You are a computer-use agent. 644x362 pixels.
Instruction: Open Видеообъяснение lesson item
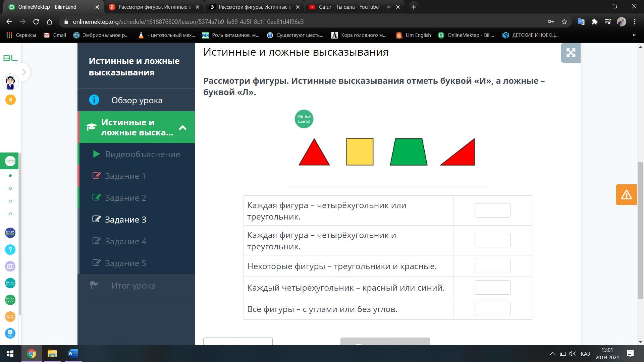(x=142, y=154)
